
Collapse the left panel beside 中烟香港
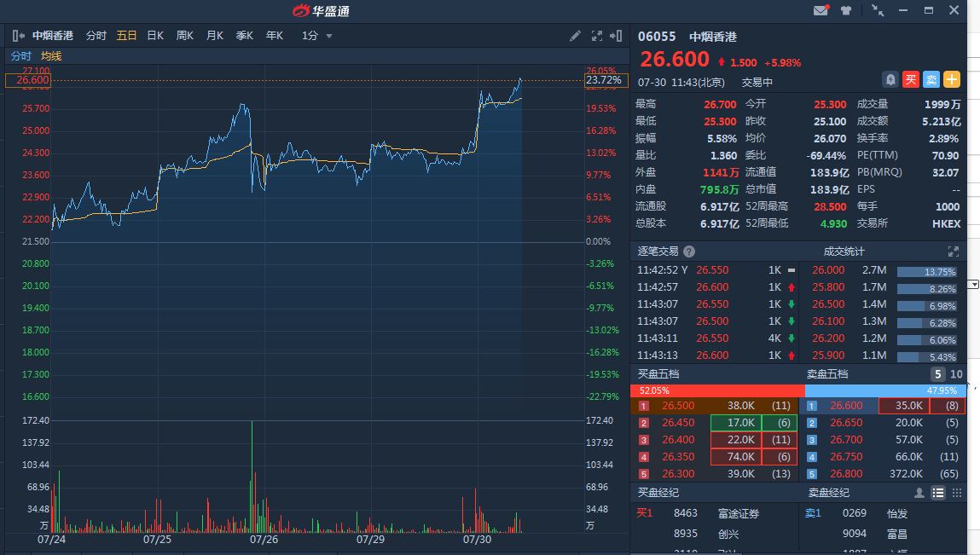(19, 36)
